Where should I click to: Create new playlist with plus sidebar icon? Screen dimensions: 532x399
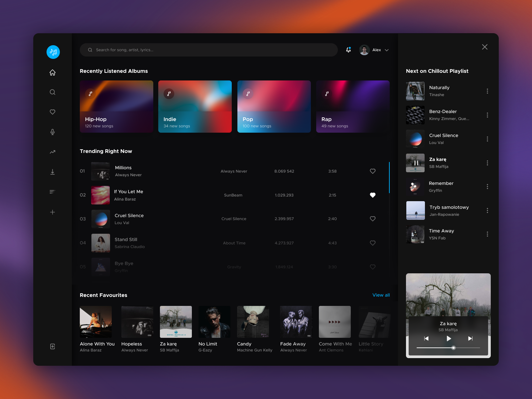tap(53, 212)
